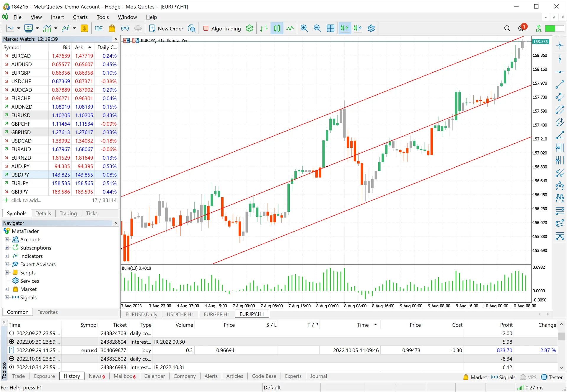Toggle Algo Trading on or off
567x392 pixels.
[222, 28]
